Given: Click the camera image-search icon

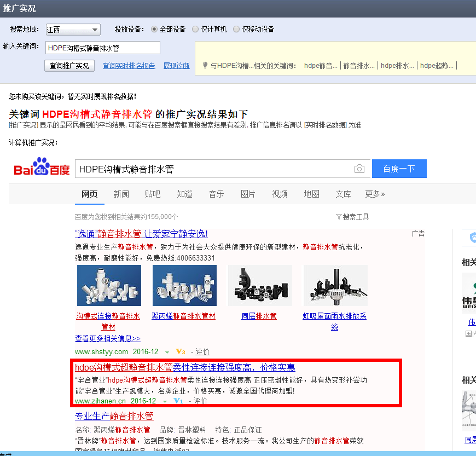Looking at the screenshot, I should point(359,169).
